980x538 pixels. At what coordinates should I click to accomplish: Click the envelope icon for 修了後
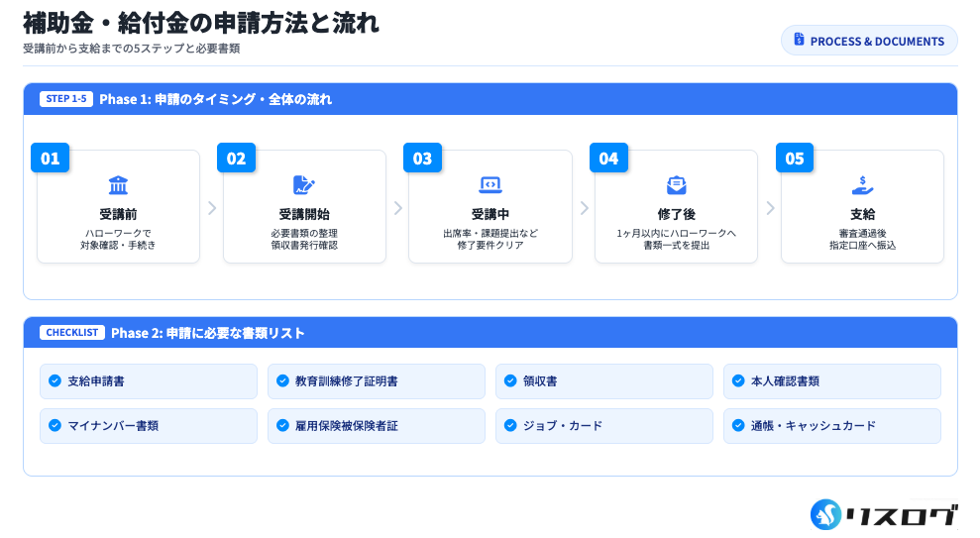(676, 185)
